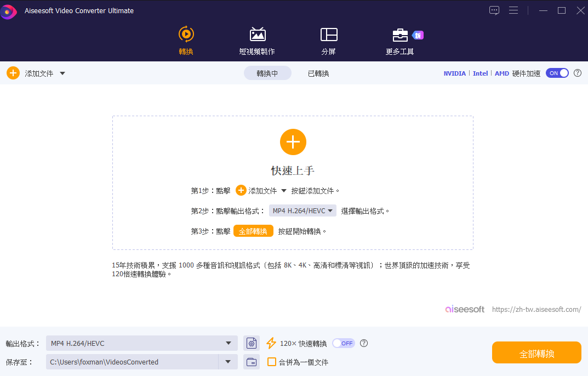
Task: Click the small plus icon in step 1
Action: pyautogui.click(x=241, y=190)
